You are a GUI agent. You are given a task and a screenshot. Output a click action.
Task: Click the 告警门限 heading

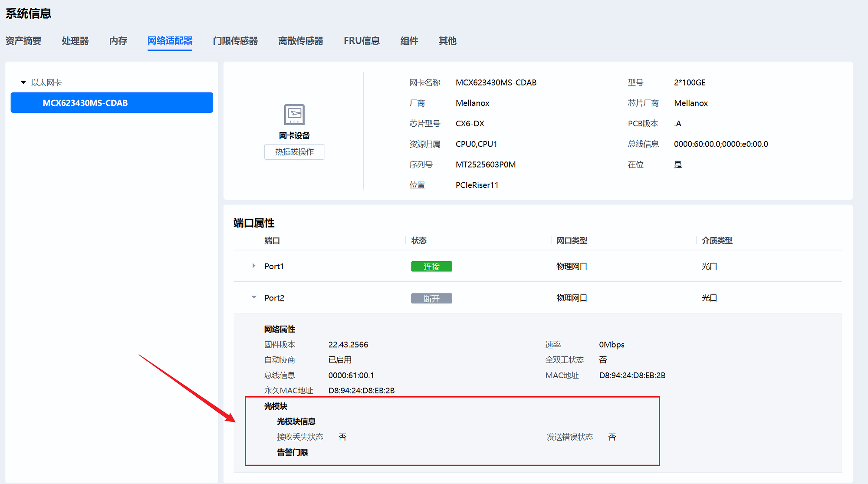click(x=293, y=452)
